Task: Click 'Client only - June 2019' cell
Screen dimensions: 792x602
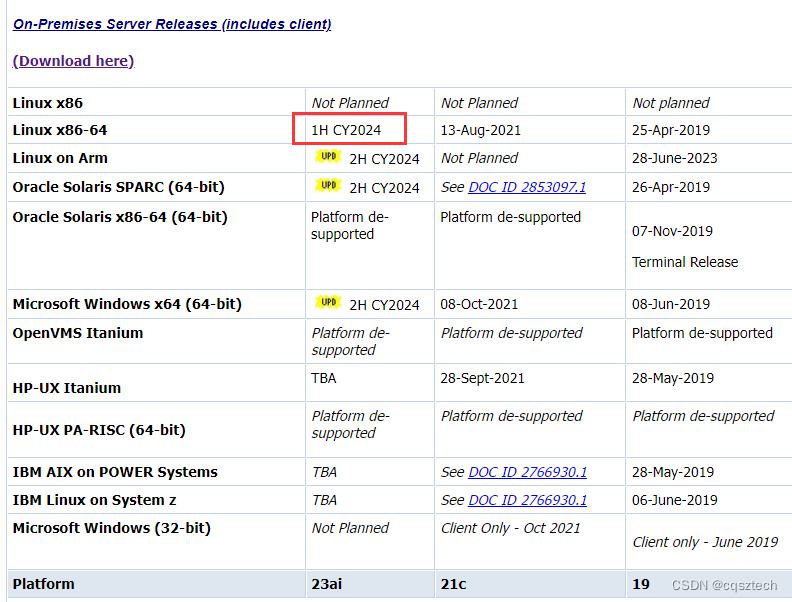Action: [x=706, y=542]
